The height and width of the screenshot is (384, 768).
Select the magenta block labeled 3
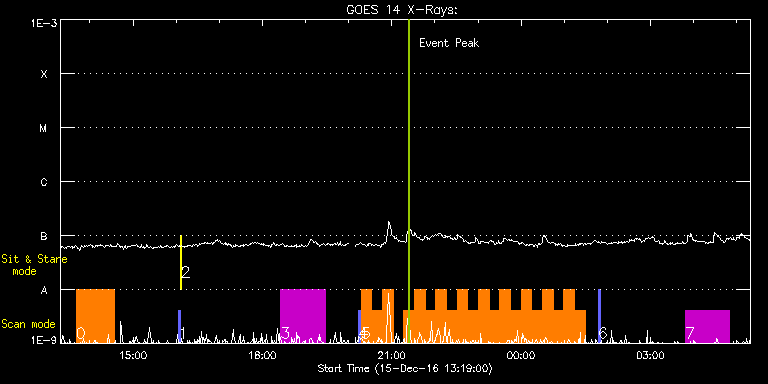click(x=303, y=316)
